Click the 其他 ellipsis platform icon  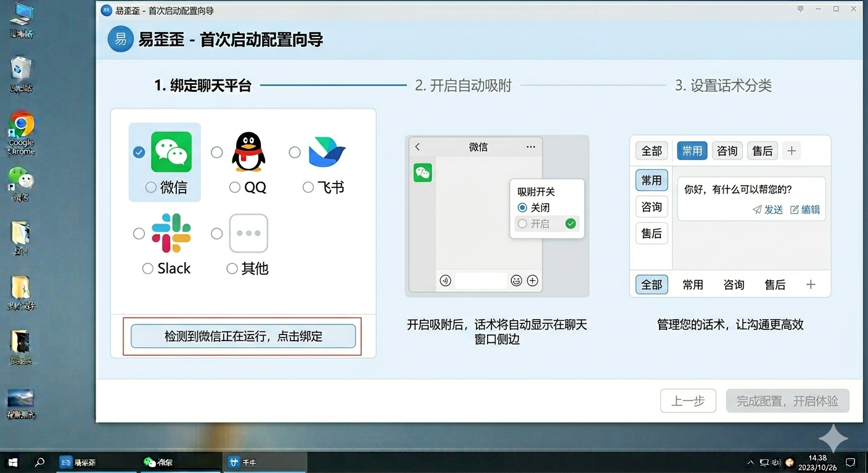click(248, 233)
